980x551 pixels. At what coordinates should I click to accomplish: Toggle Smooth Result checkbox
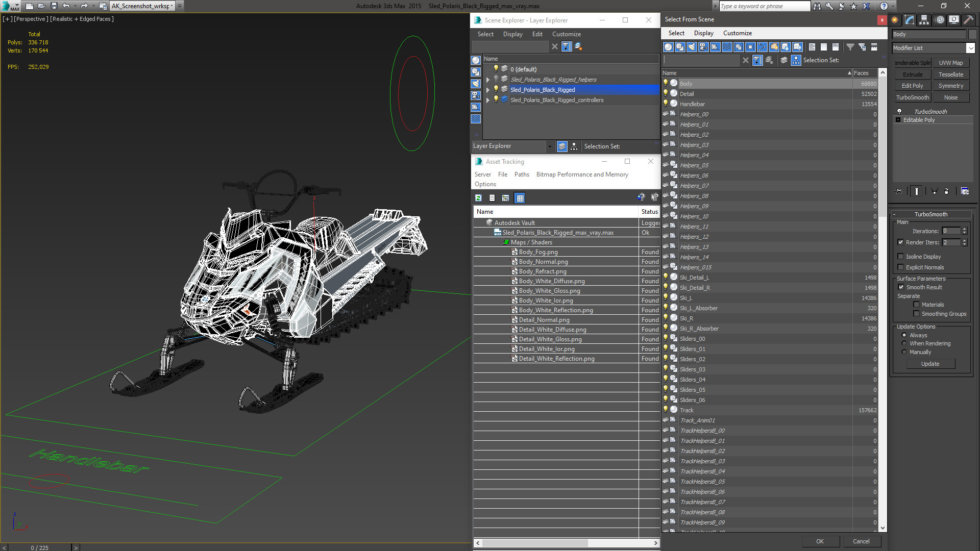[901, 287]
